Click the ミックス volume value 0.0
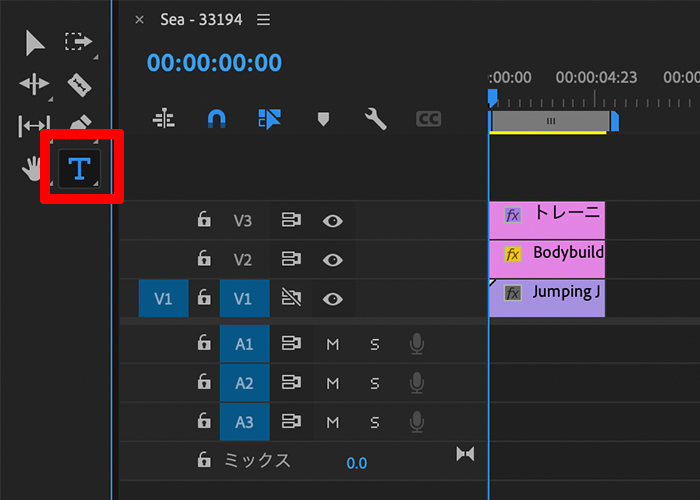700x500 pixels. (x=357, y=463)
